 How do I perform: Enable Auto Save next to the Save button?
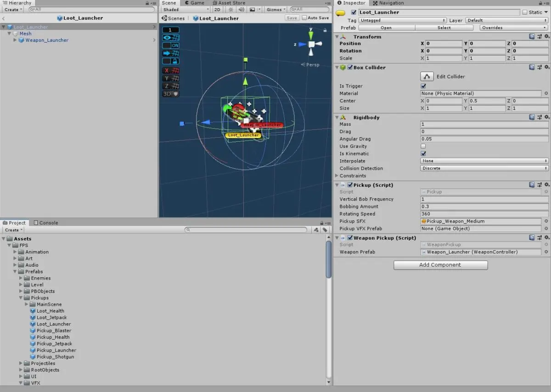click(x=304, y=17)
